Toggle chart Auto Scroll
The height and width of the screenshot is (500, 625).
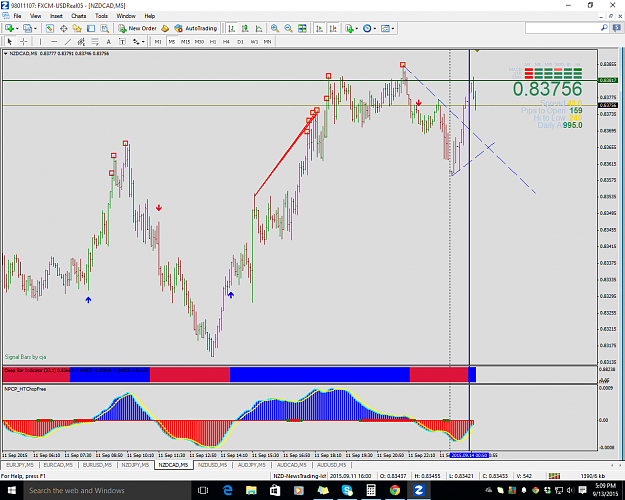[x=320, y=28]
